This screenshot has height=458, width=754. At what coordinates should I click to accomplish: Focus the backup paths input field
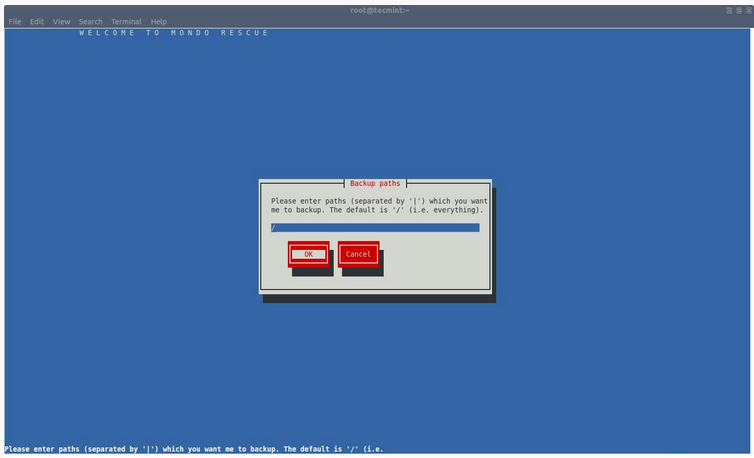(x=375, y=228)
